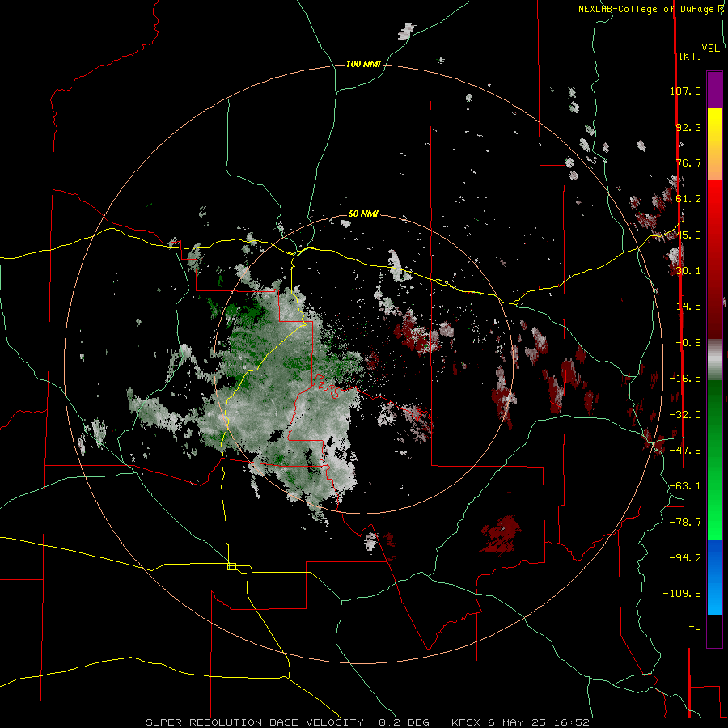Screen dimensions: 728x728
Task: Click the red segment of velocity scale
Action: (x=714, y=259)
